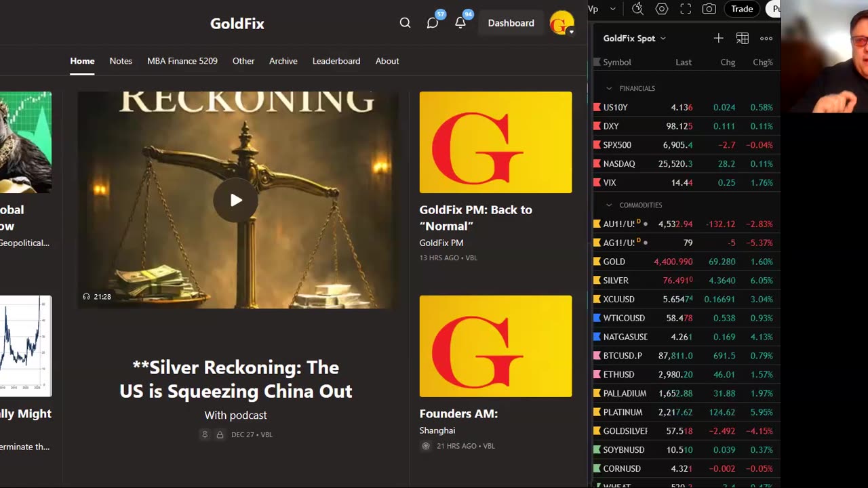Select the AU1! futures watchlist row

pos(686,224)
